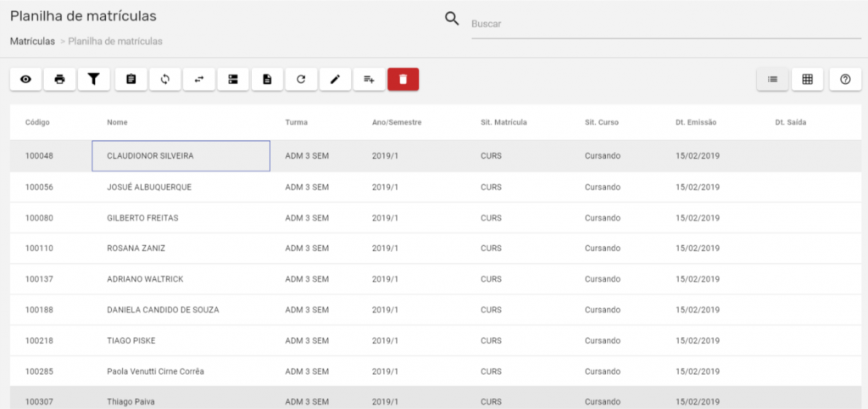
Task: Switch to list view mode
Action: (773, 79)
